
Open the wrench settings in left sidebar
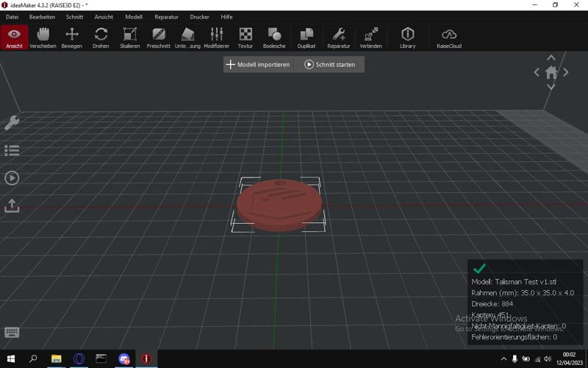pyautogui.click(x=12, y=123)
